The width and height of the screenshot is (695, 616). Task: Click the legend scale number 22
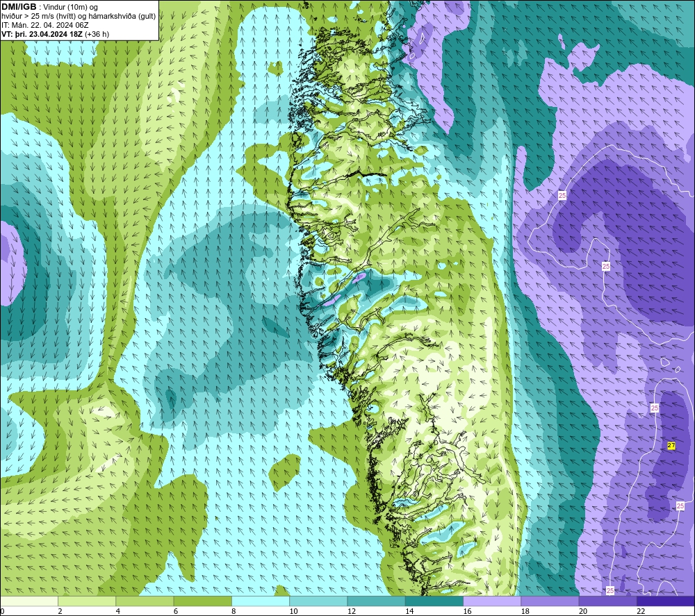pos(641,611)
